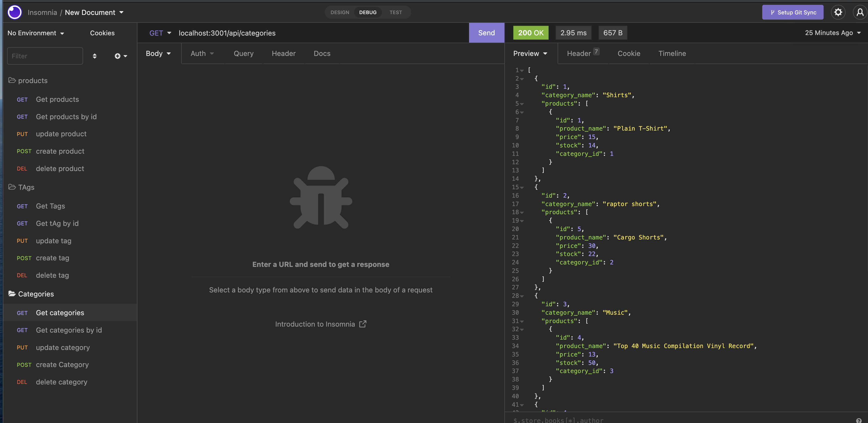Open the Preview mode dropdown
Viewport: 868px width, 423px height.
[x=530, y=53]
